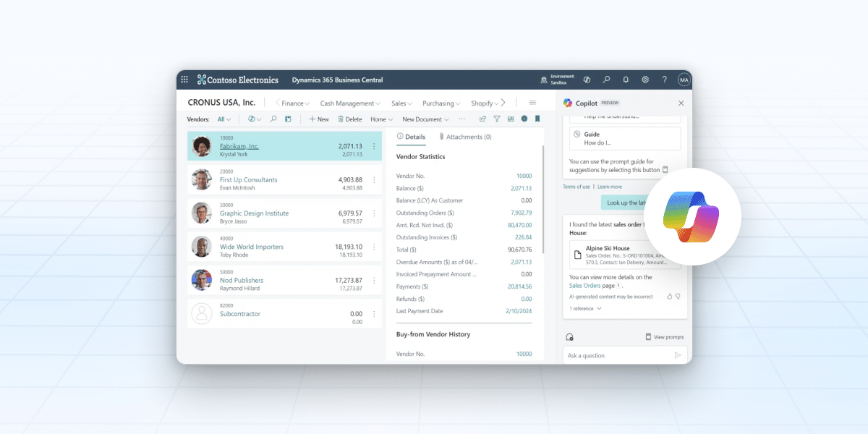Click the Copilot icon in the header
Image resolution: width=868 pixels, height=434 pixels.
[587, 80]
